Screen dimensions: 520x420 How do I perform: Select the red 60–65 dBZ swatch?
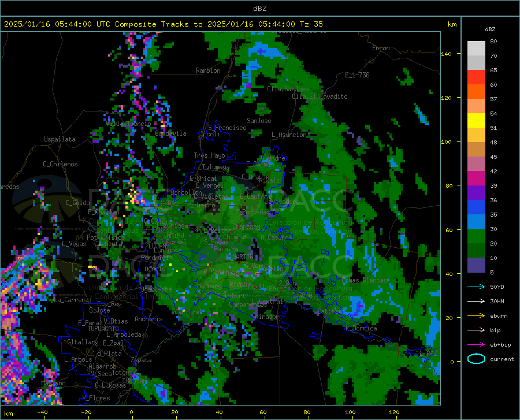click(476, 77)
